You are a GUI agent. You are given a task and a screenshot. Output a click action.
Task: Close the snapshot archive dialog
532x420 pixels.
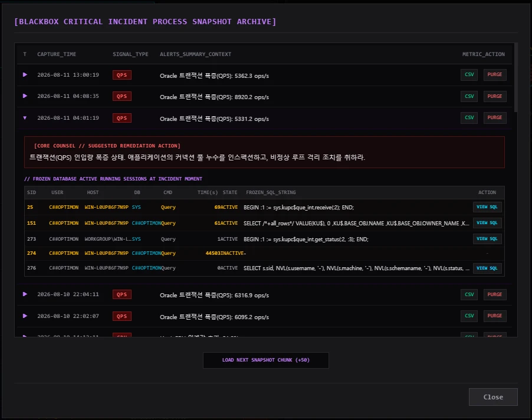(493, 397)
